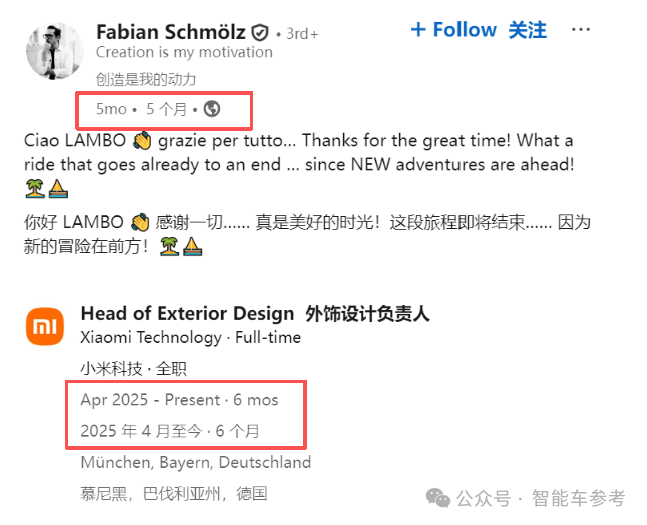Click the Fabian Schmölz name link
647x525 pixels.
coord(170,32)
